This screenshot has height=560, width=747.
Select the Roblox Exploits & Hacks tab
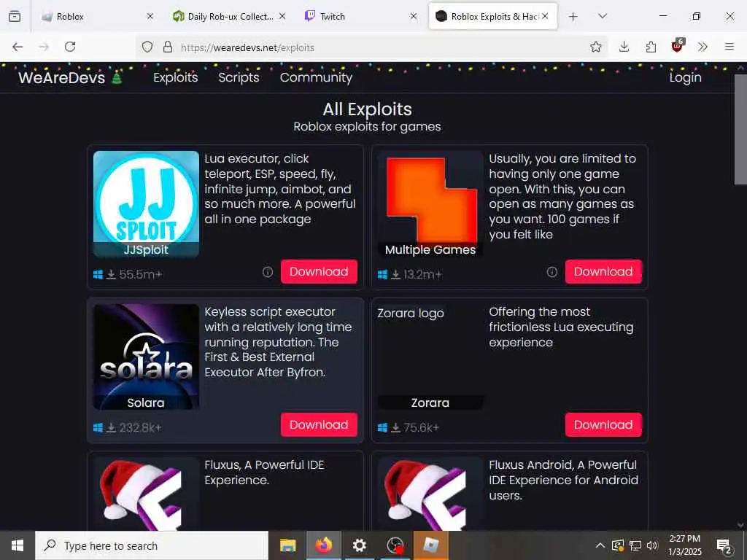coord(493,16)
